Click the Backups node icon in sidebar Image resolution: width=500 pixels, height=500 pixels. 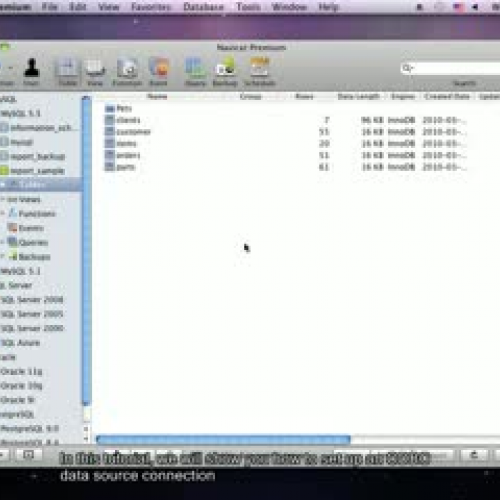coord(13,256)
